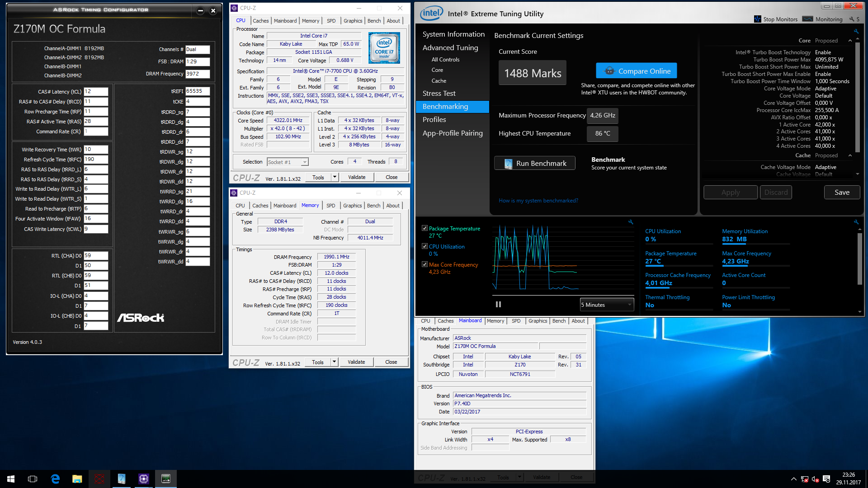Switch to Caches tab in top CPU-Z window

260,21
